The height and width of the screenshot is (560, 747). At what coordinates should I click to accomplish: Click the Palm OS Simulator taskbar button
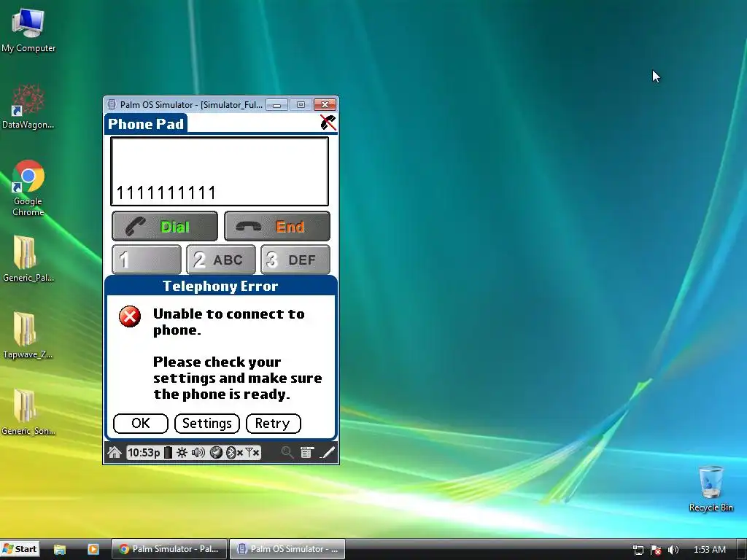click(x=287, y=549)
